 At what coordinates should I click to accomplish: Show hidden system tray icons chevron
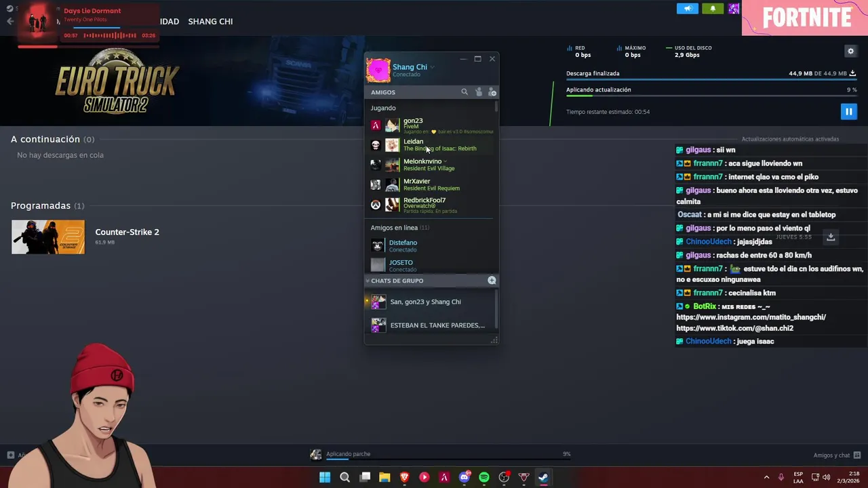tap(767, 477)
